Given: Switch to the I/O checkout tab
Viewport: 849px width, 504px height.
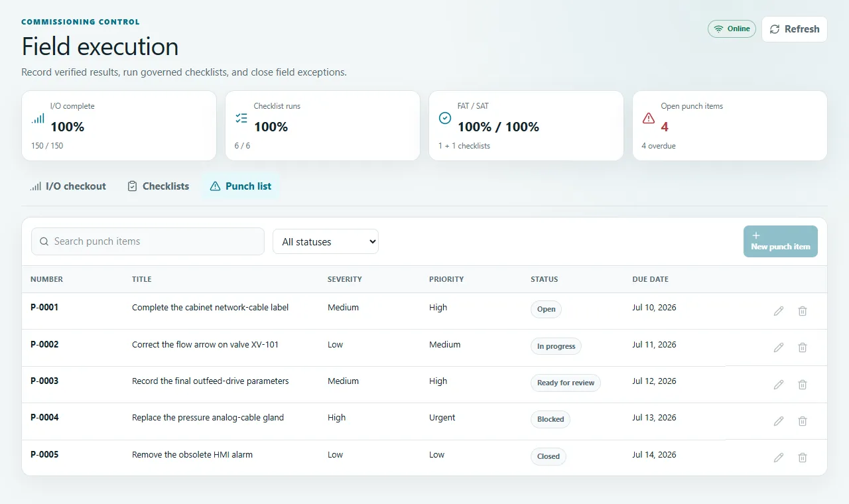Looking at the screenshot, I should pyautogui.click(x=68, y=186).
